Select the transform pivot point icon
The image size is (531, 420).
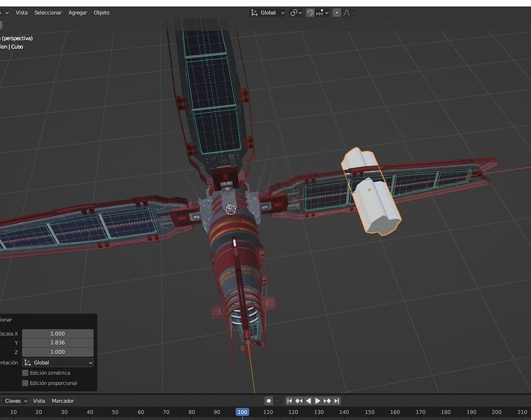294,12
